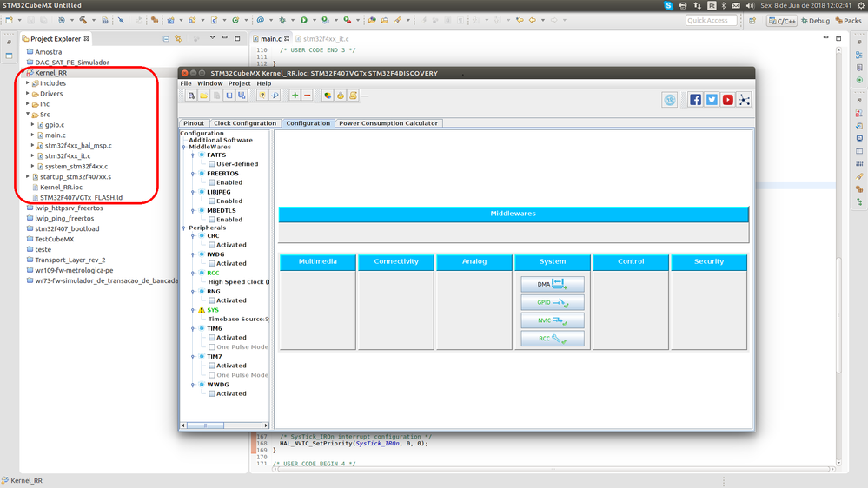Select main.c in the Project Explorer
868x488 pixels.
point(55,135)
